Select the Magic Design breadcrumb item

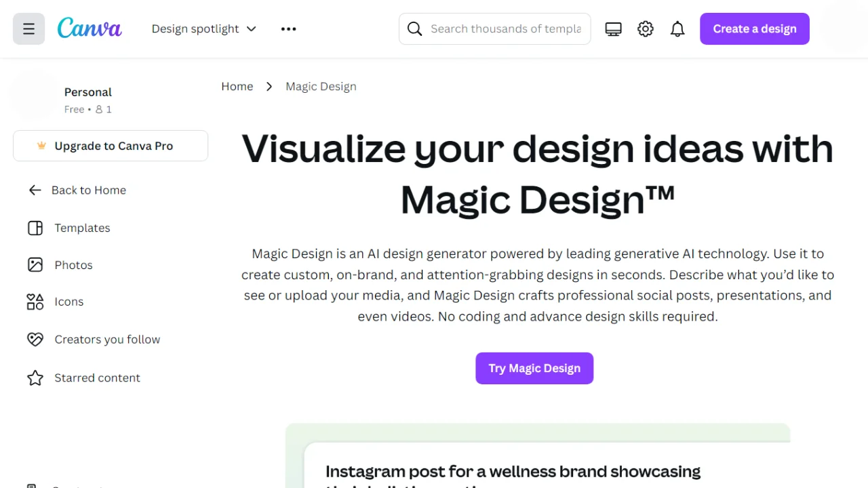pos(321,86)
